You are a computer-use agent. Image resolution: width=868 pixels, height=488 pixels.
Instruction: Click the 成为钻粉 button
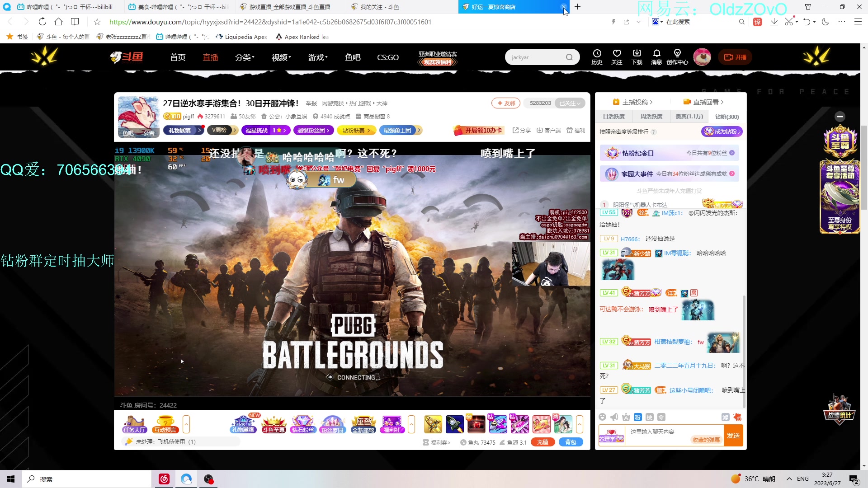pyautogui.click(x=722, y=131)
